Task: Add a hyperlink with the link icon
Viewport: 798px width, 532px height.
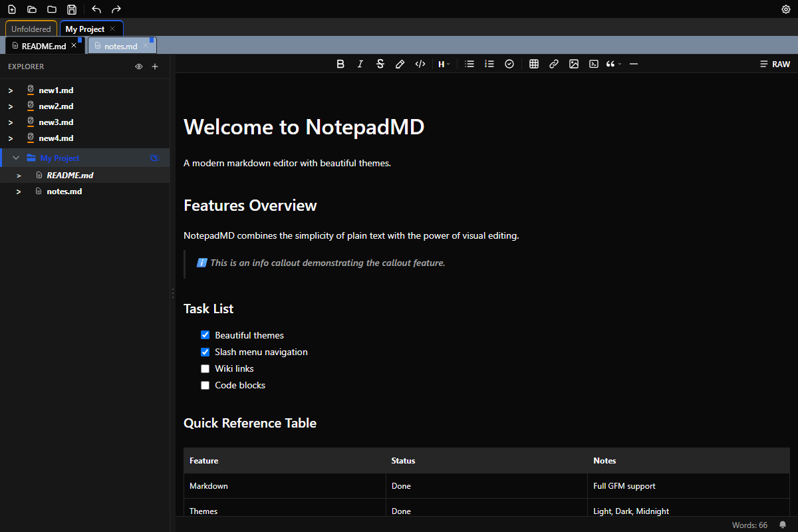Action: tap(553, 63)
